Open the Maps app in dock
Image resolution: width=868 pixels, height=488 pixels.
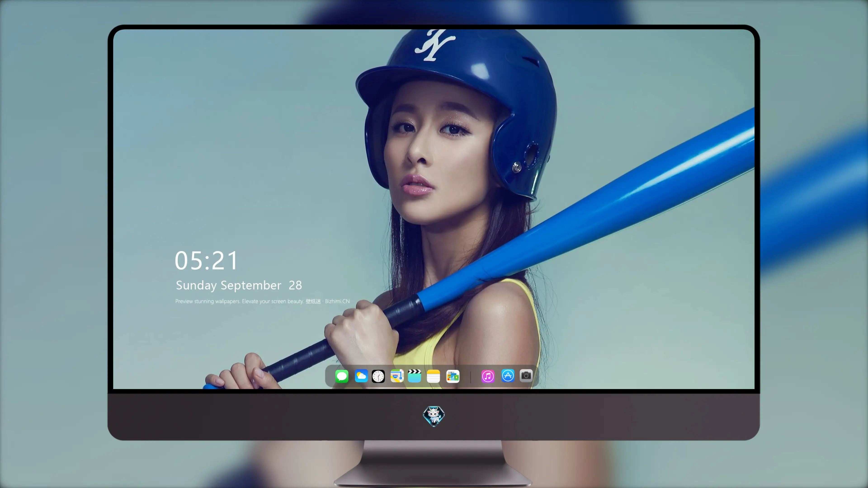[397, 376]
